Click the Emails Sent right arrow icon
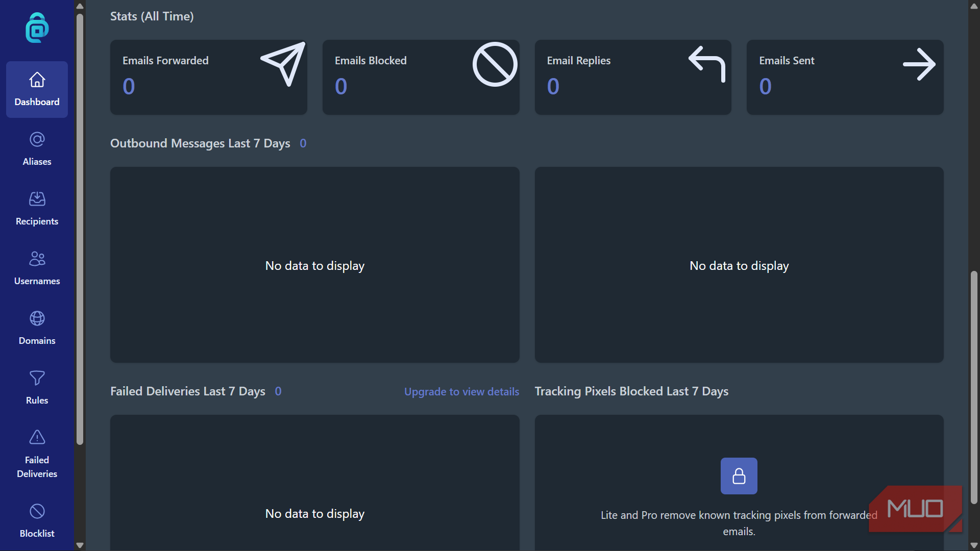This screenshot has height=551, width=980. click(x=919, y=64)
